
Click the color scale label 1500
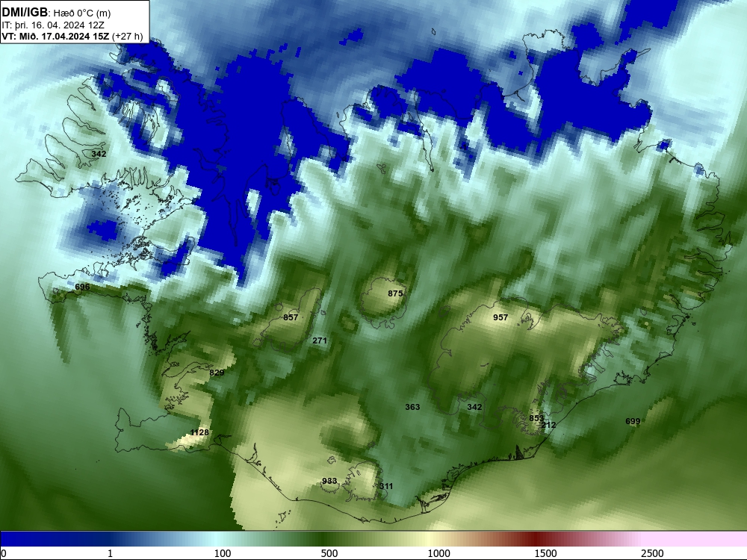[x=545, y=553]
